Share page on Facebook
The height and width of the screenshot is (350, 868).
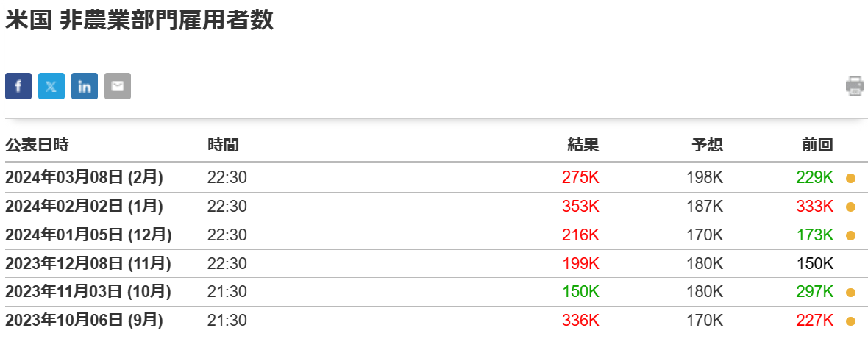pos(18,86)
